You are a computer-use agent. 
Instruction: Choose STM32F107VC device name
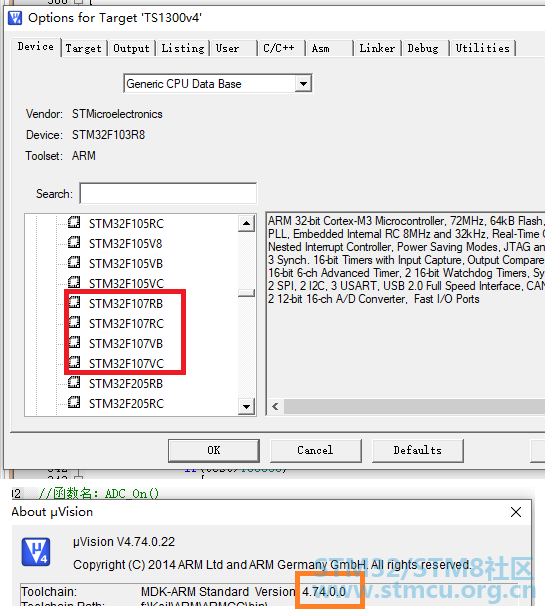126,364
